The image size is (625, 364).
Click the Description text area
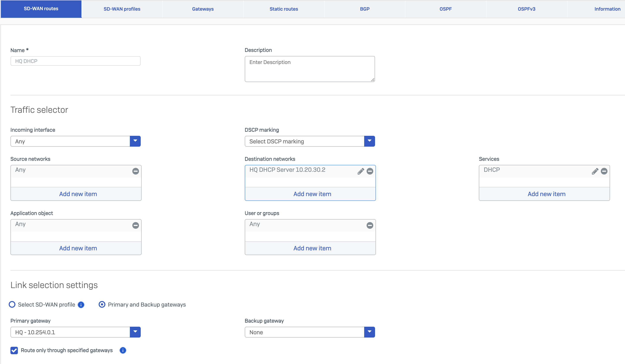(x=309, y=69)
